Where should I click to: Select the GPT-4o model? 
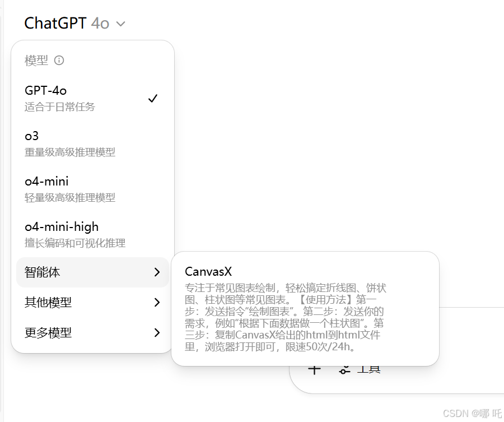click(x=92, y=98)
